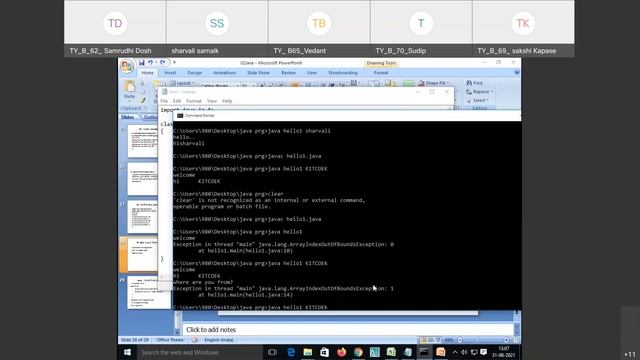The image size is (640, 360).
Task: Open the Storyboarding ribbon tab
Action: point(343,73)
